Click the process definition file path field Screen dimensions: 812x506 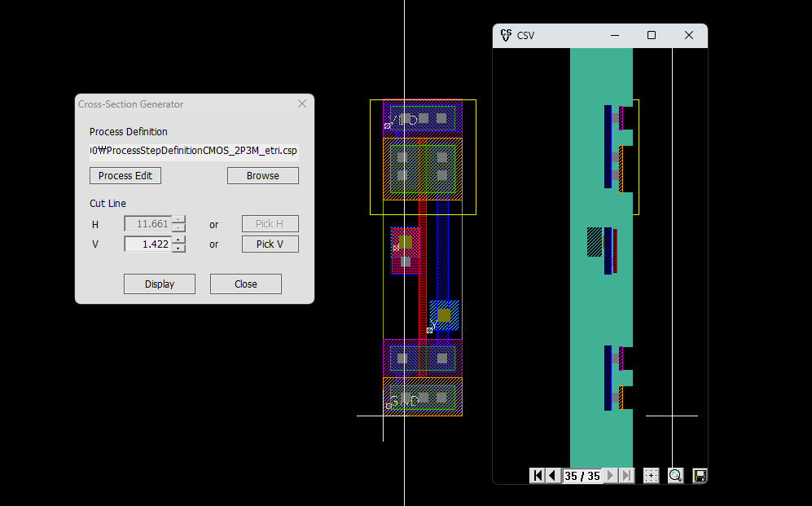click(x=194, y=151)
